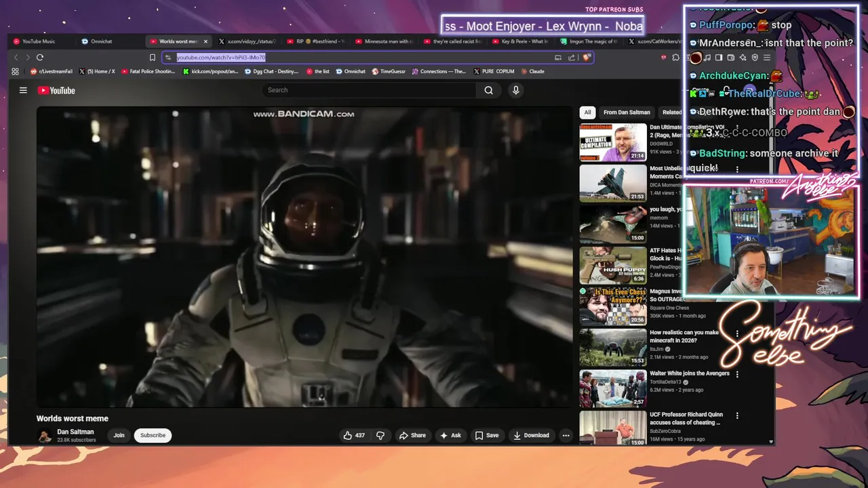
Task: Open bookmarks apps grid icon
Action: [x=16, y=71]
